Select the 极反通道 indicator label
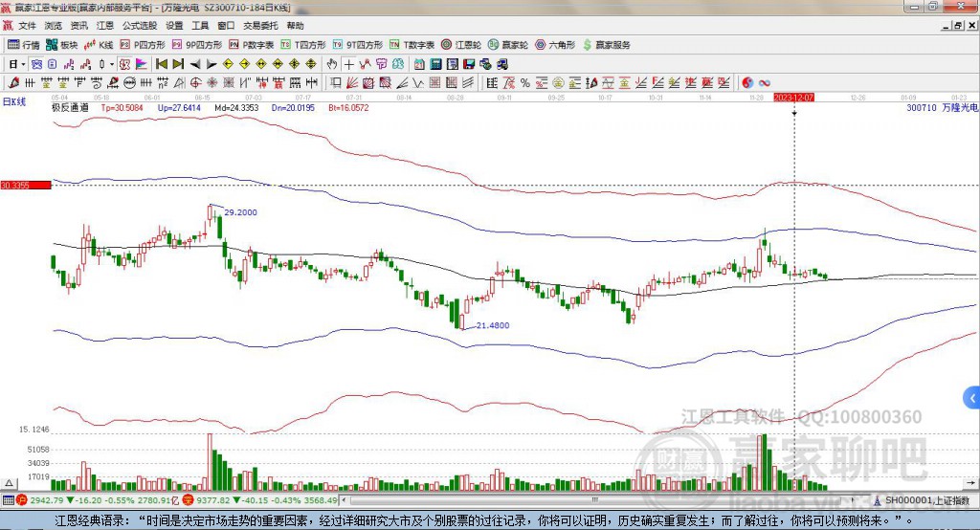Screen dimensions: 980x530 click(69, 107)
